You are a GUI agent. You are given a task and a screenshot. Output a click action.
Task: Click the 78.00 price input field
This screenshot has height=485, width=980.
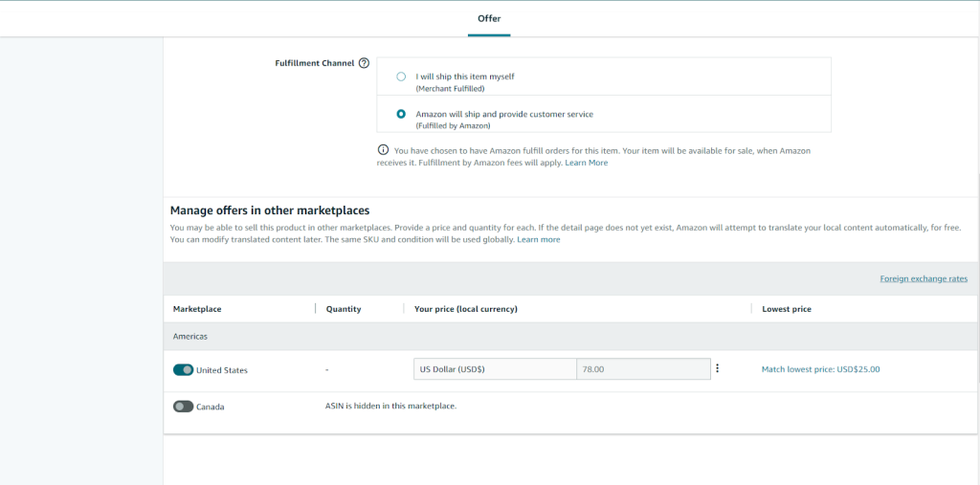point(643,368)
